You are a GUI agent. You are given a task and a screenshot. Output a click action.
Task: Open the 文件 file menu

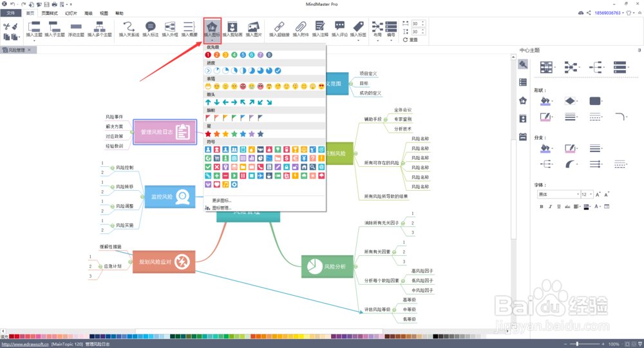coord(11,13)
